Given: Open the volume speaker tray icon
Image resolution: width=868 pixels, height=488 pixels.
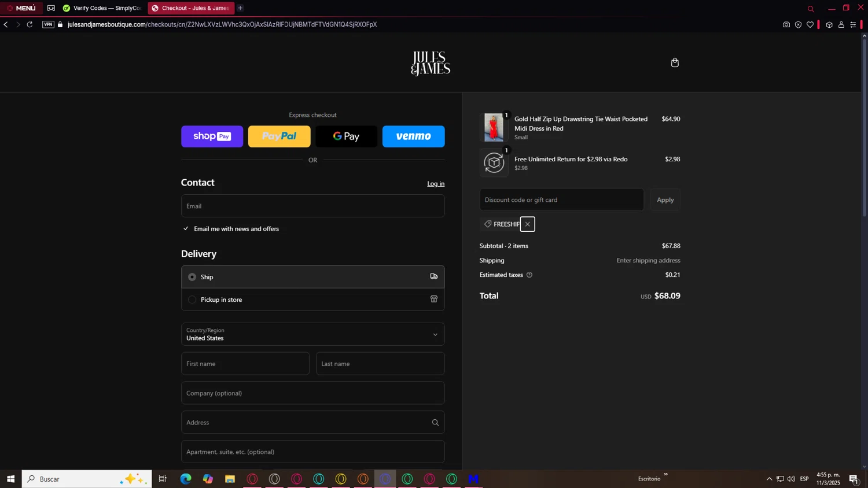Looking at the screenshot, I should (x=791, y=479).
